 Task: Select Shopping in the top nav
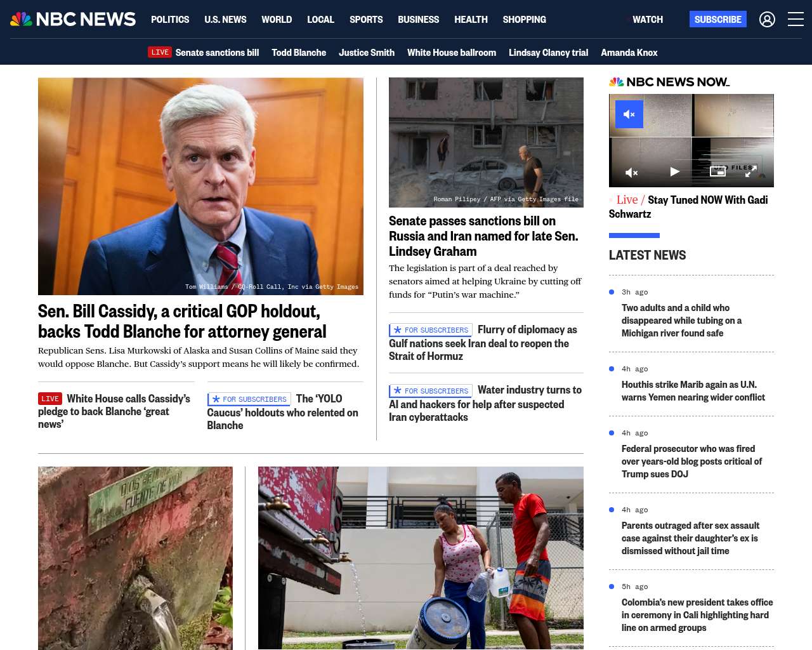(524, 20)
